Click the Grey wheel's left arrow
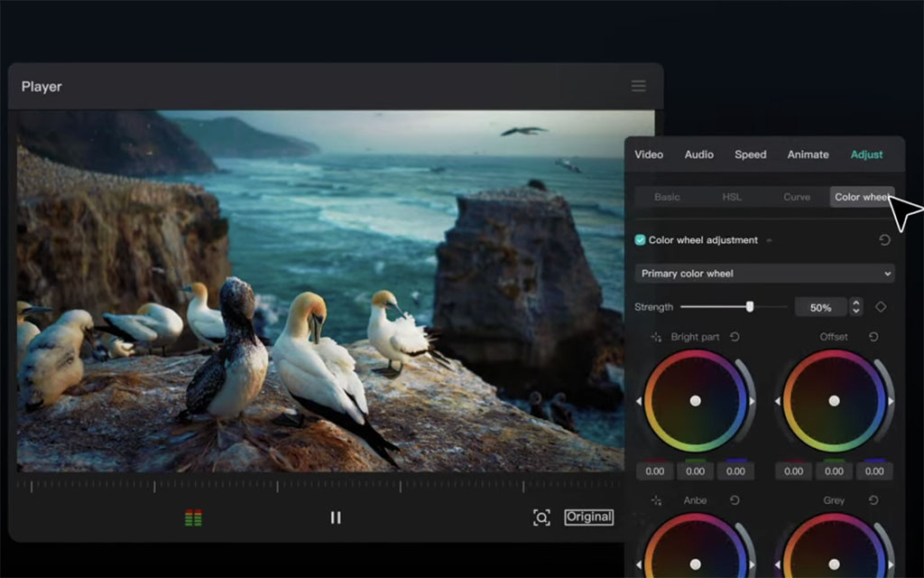The height and width of the screenshot is (578, 924). [777, 564]
